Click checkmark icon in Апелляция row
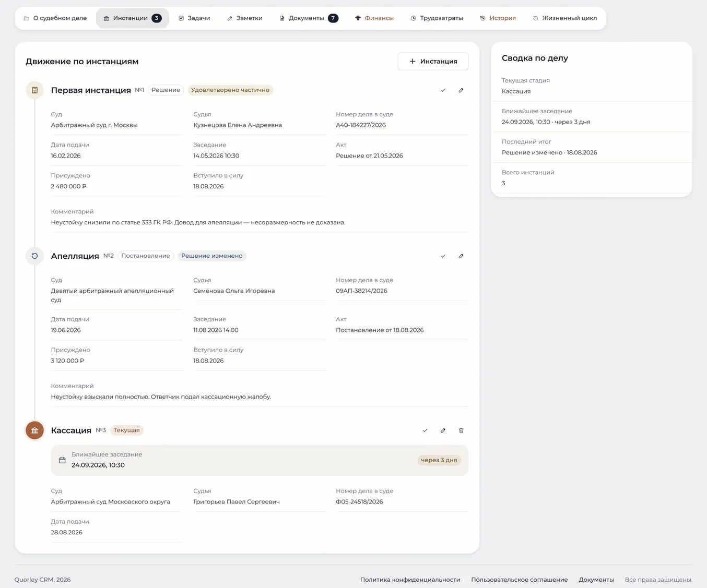Viewport: 707px width, 588px height. coord(443,256)
